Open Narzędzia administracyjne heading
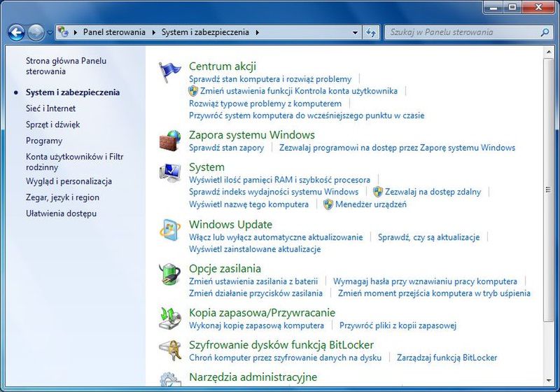The width and height of the screenshot is (560, 392). pyautogui.click(x=253, y=377)
